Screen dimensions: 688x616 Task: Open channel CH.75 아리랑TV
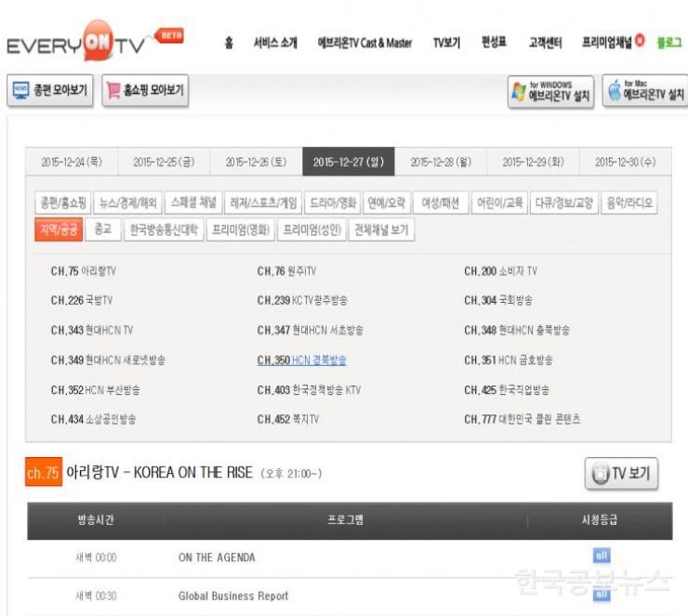[84, 271]
